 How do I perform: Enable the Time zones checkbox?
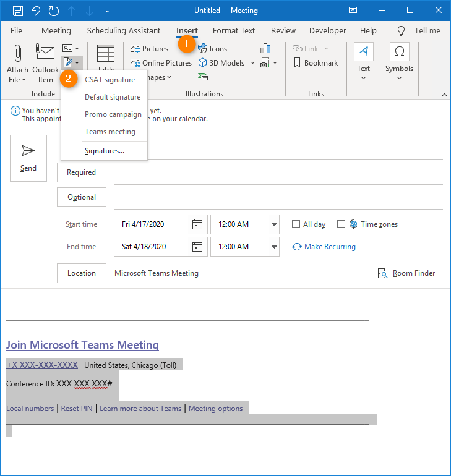click(341, 224)
